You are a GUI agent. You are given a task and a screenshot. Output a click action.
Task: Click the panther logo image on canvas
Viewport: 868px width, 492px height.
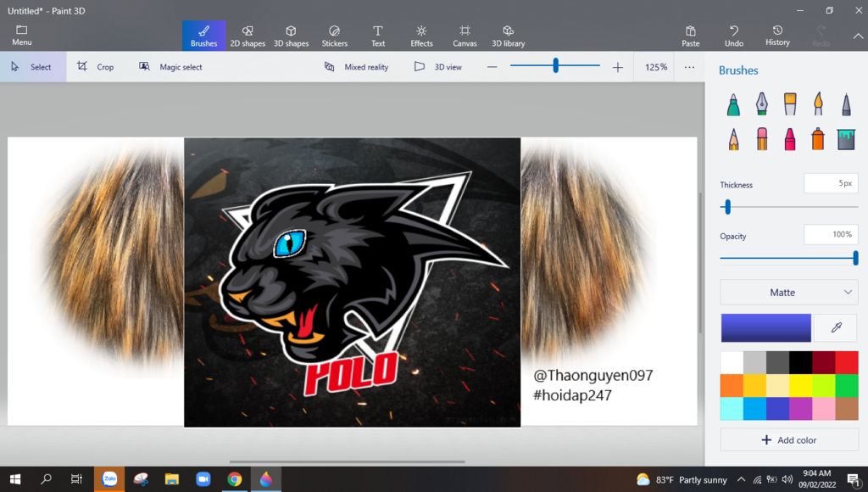pyautogui.click(x=352, y=282)
